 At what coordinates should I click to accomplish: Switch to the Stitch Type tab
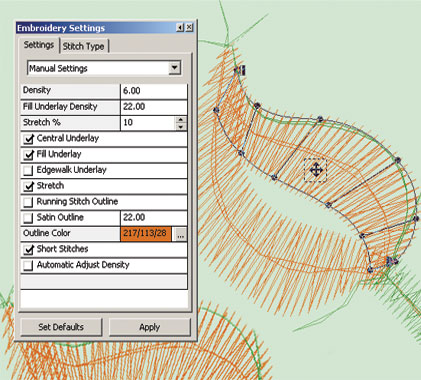point(84,46)
